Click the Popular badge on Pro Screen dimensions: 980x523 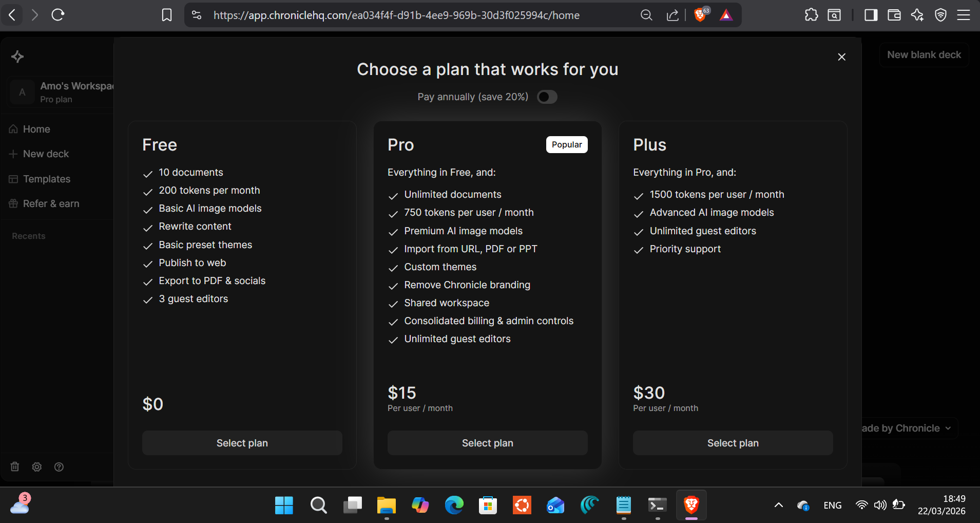(x=567, y=144)
